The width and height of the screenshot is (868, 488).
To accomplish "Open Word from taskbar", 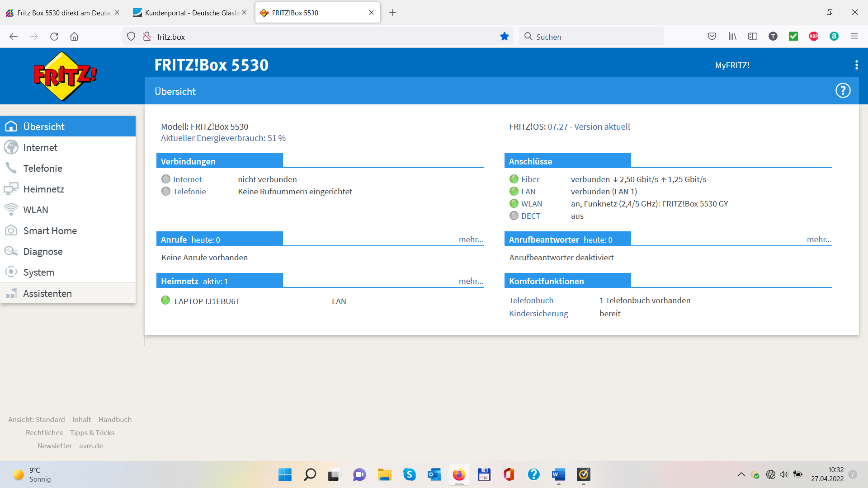I will point(559,475).
